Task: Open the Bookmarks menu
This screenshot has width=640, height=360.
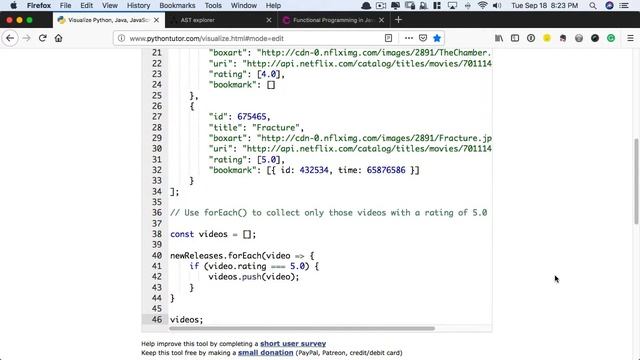Action: 177,6
